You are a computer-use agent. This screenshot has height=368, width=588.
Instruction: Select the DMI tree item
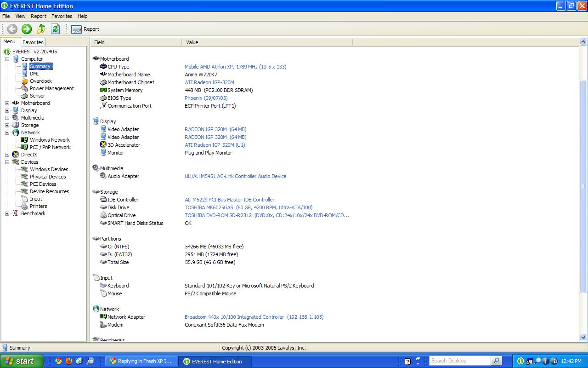coord(34,74)
